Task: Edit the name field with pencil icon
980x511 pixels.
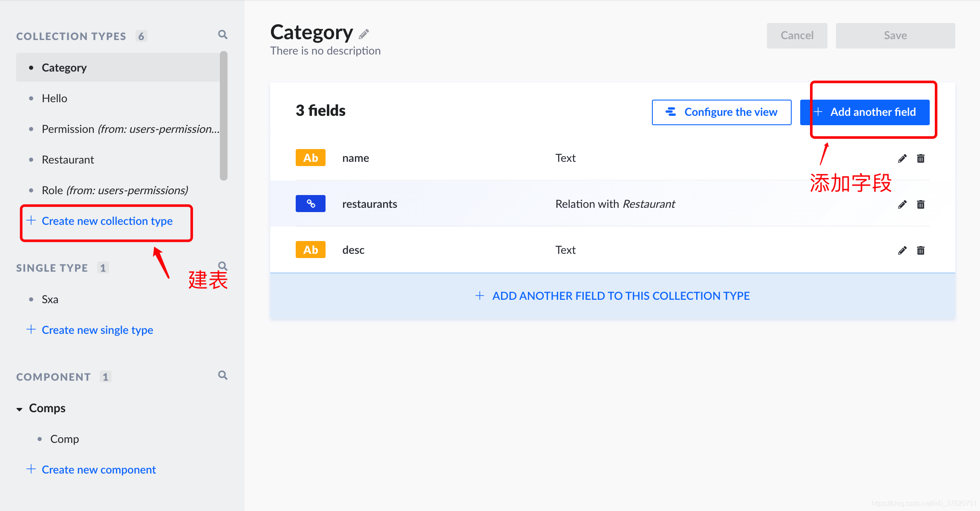Action: coord(902,158)
